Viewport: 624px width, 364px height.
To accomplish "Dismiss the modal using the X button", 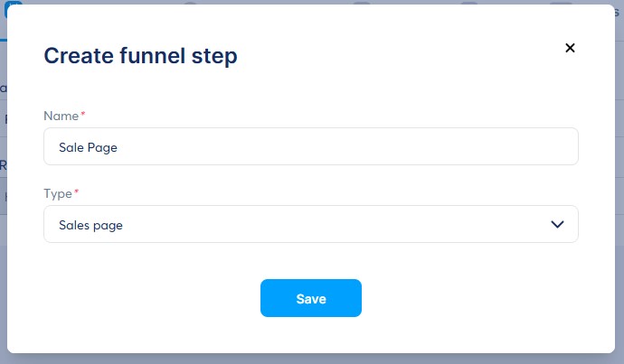I will click(570, 48).
